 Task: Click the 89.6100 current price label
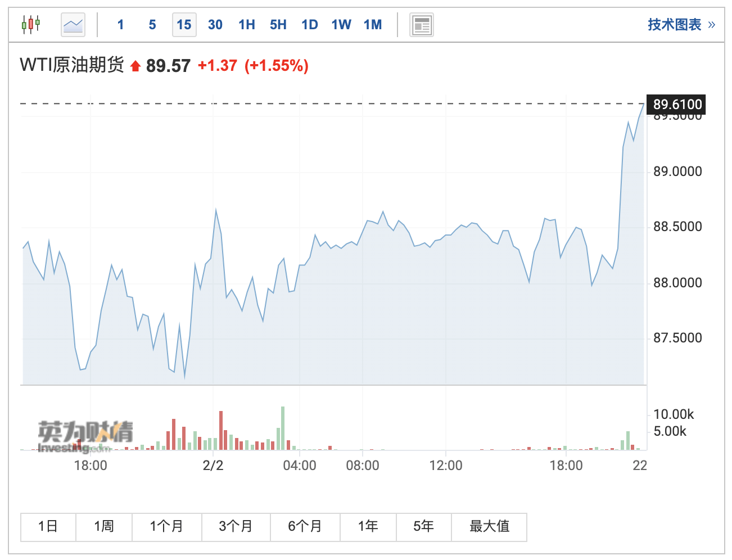click(677, 105)
